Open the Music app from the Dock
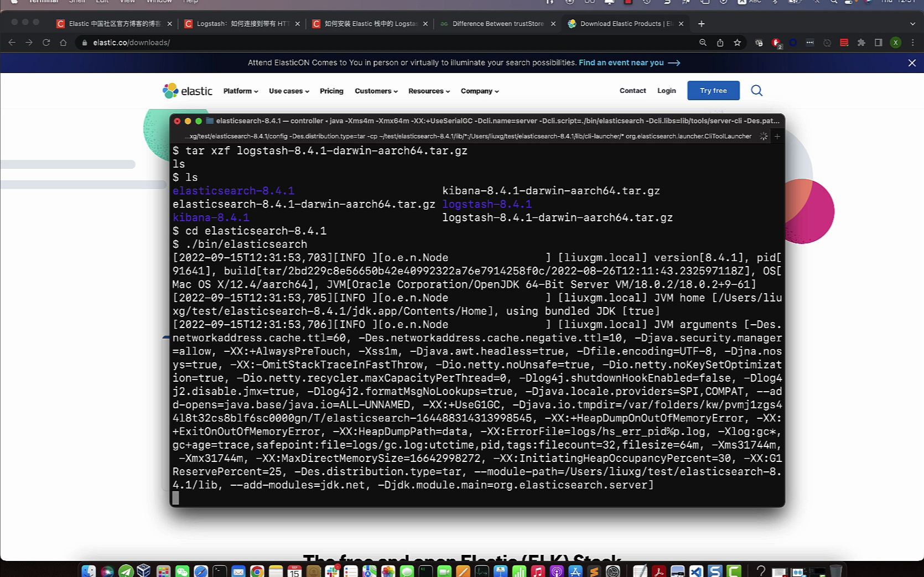The image size is (924, 577). (538, 571)
